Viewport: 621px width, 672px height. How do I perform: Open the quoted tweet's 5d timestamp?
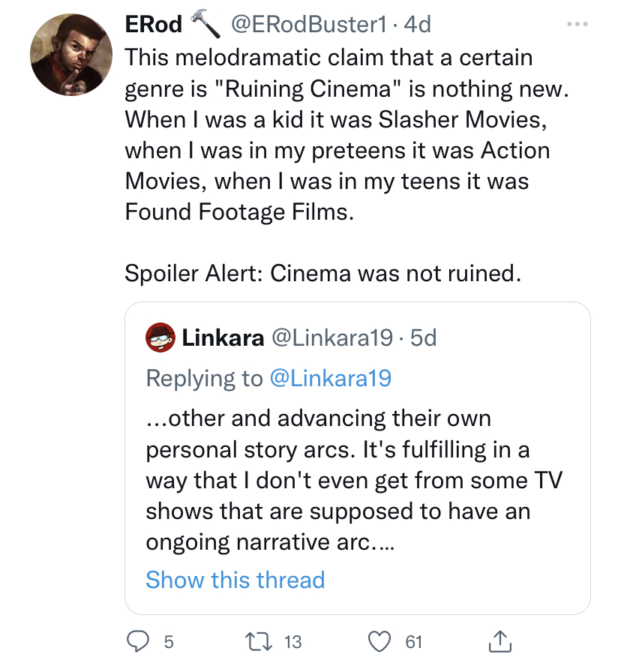[x=424, y=337]
